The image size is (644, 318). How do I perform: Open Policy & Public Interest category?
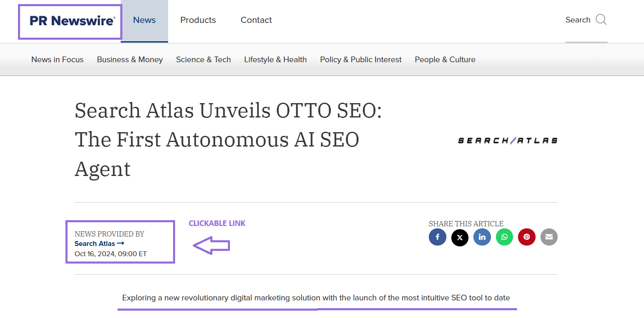[x=360, y=60]
